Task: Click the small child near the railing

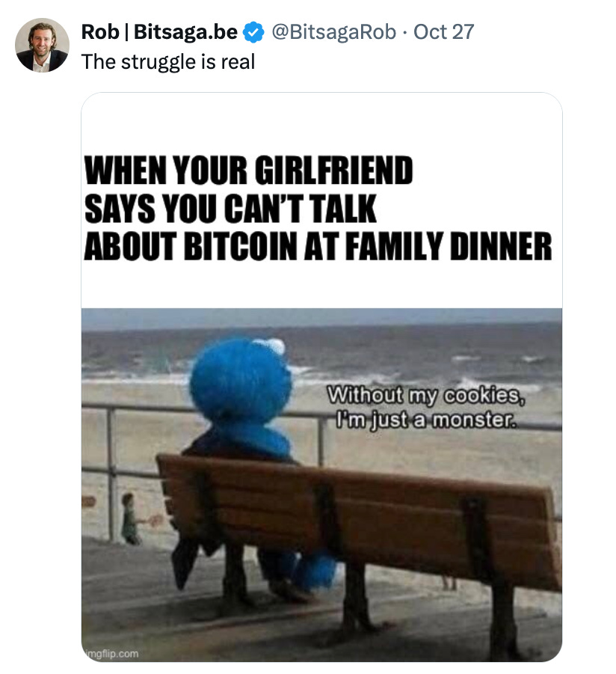Action: click(130, 519)
